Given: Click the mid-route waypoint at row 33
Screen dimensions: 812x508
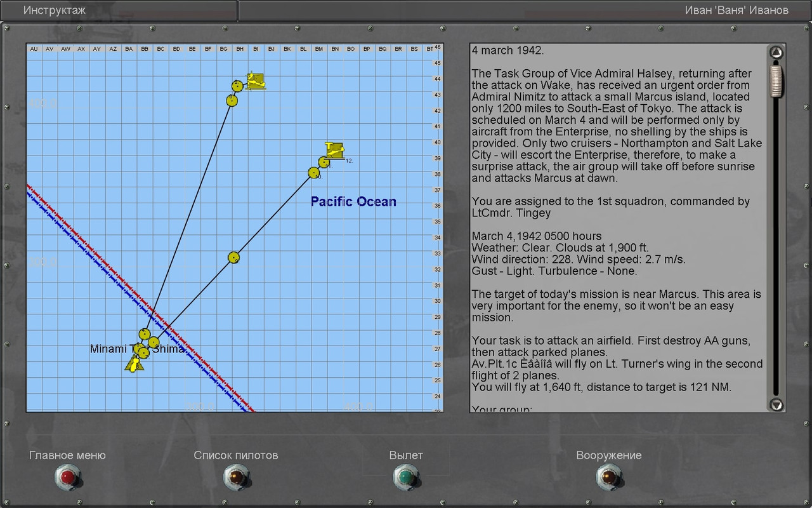Looking at the screenshot, I should coord(233,257).
